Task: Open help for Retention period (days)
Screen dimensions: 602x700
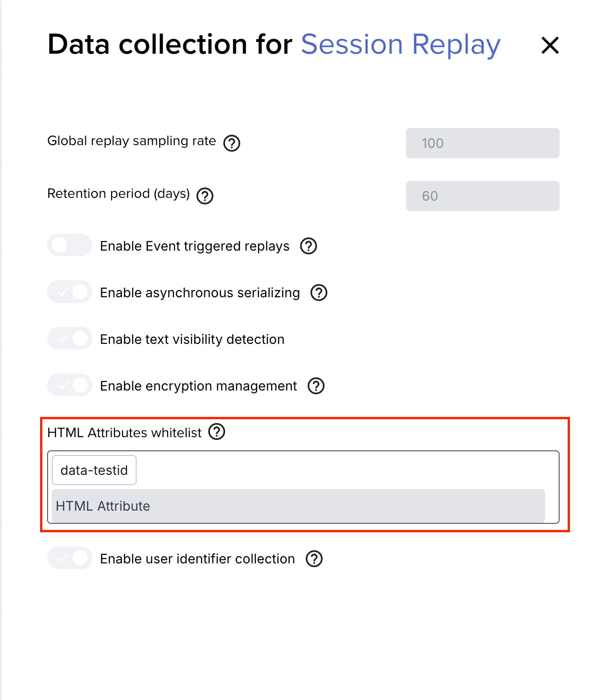Action: pyautogui.click(x=205, y=195)
